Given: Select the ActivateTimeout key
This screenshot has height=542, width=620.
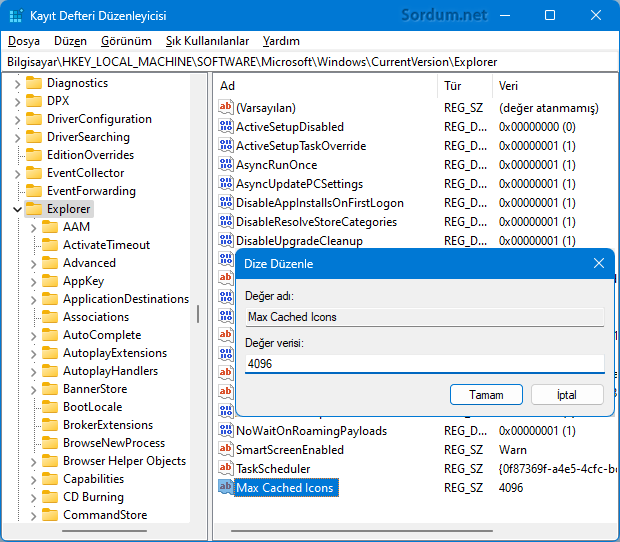Looking at the screenshot, I should (x=106, y=245).
